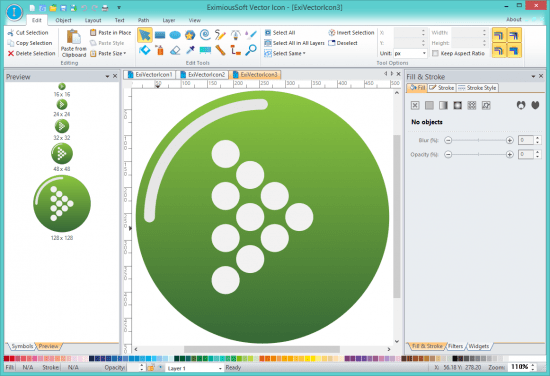This screenshot has width=550, height=376.
Task: Toggle the first yellow corner option button
Action: pos(499,35)
